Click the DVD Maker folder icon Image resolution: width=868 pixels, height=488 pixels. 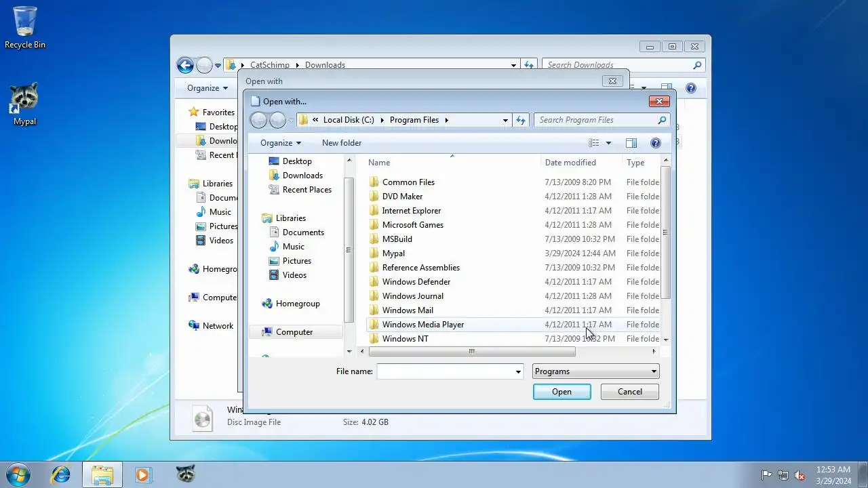374,197
